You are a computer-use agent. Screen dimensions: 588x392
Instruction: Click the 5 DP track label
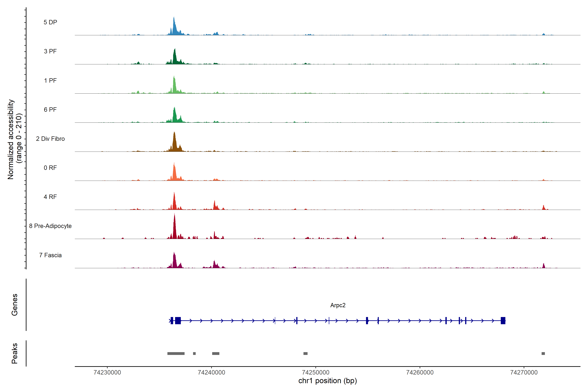point(50,22)
